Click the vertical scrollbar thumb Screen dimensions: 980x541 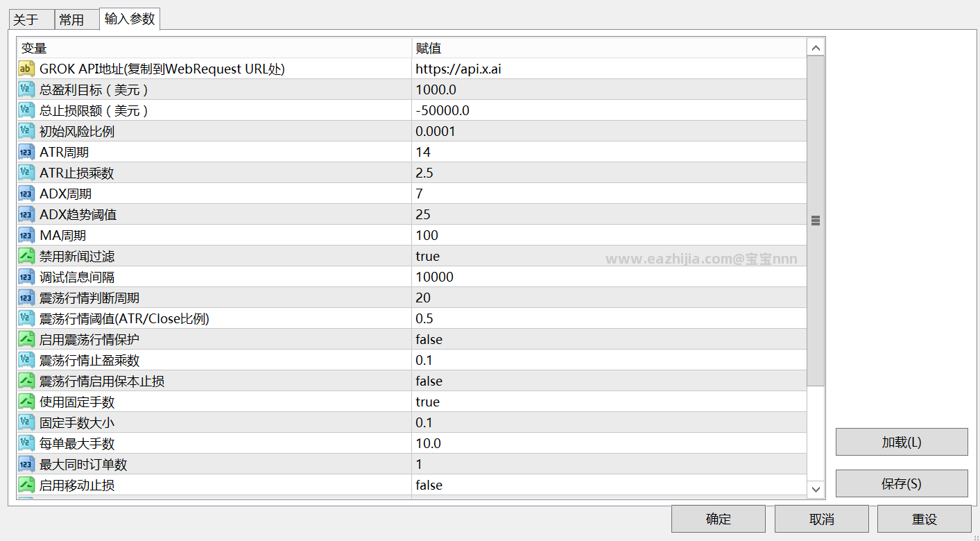[816, 221]
